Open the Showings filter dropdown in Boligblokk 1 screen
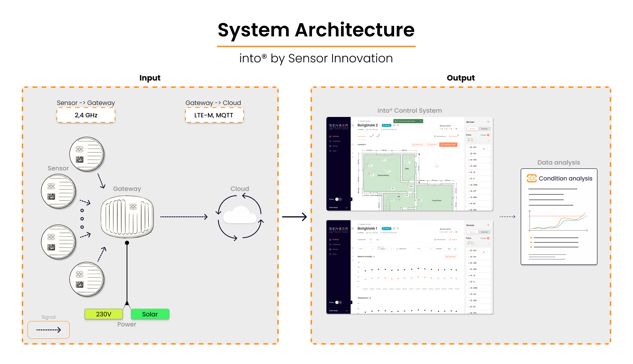Viewport: 633px width, 364px height. [x=479, y=244]
